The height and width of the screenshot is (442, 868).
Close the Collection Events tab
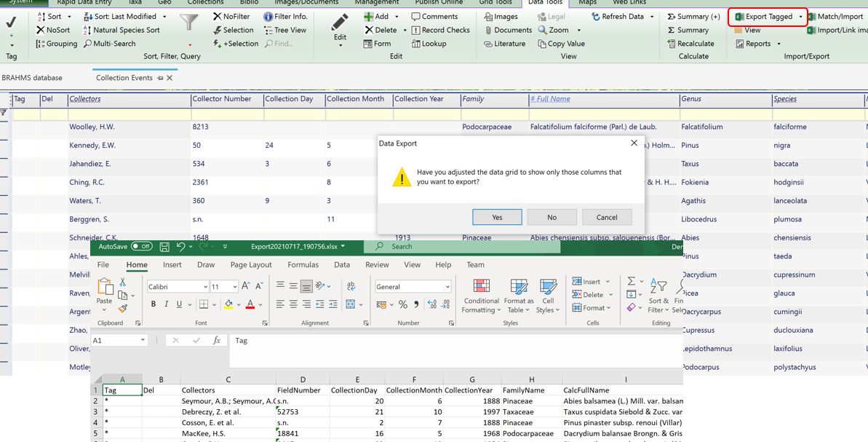170,78
